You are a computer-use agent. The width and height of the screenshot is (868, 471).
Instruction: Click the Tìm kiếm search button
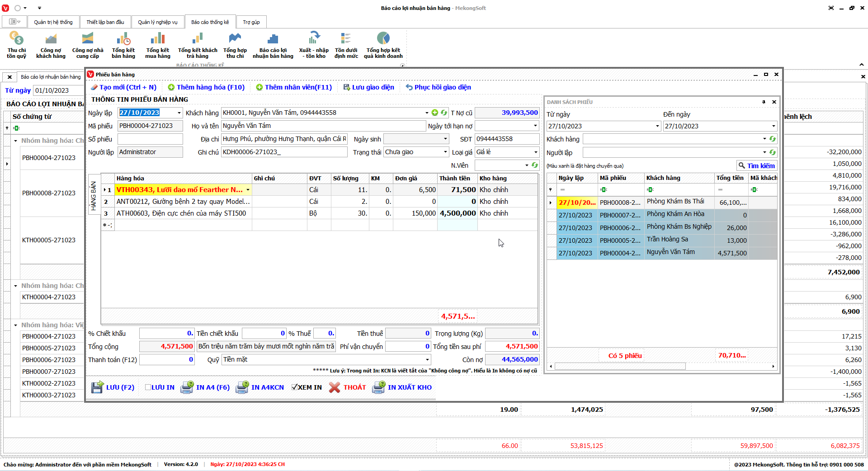coord(756,166)
